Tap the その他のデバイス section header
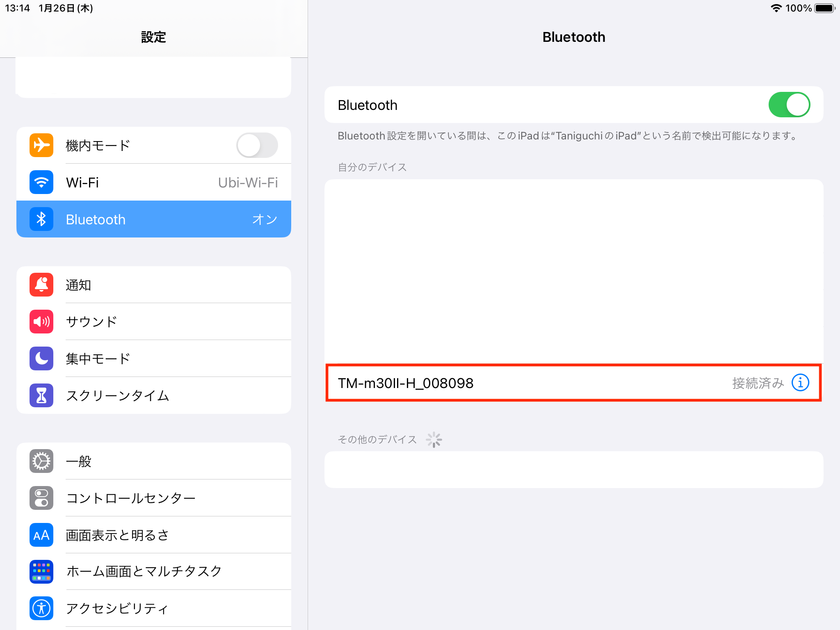This screenshot has height=630, width=840. (x=377, y=439)
